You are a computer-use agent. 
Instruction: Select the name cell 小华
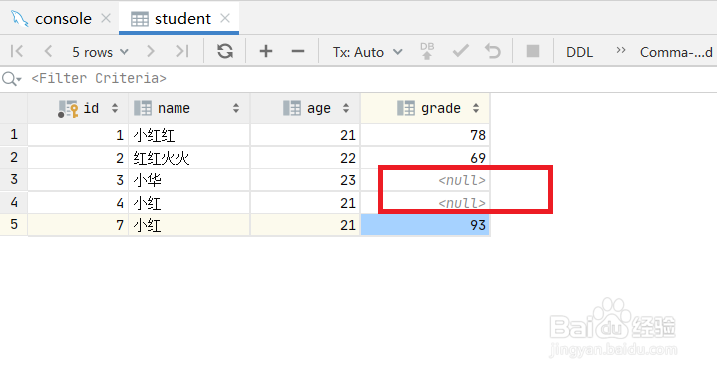coord(189,180)
